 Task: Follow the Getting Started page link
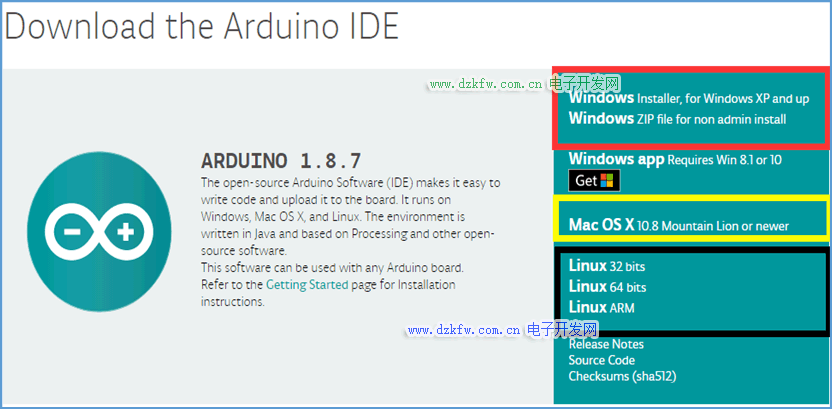point(306,285)
